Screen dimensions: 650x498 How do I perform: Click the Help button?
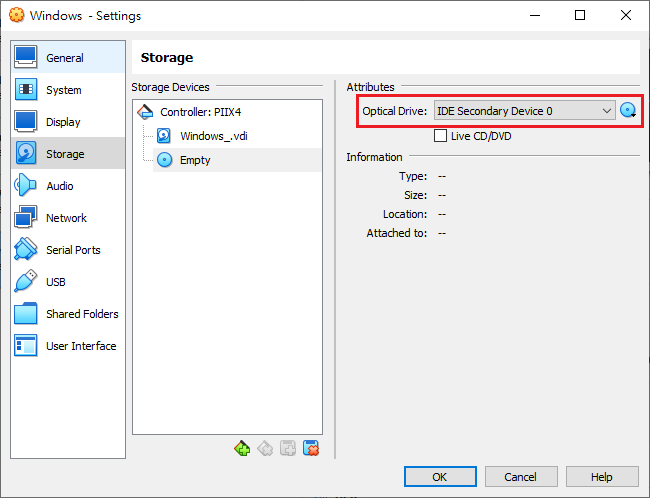pos(601,477)
